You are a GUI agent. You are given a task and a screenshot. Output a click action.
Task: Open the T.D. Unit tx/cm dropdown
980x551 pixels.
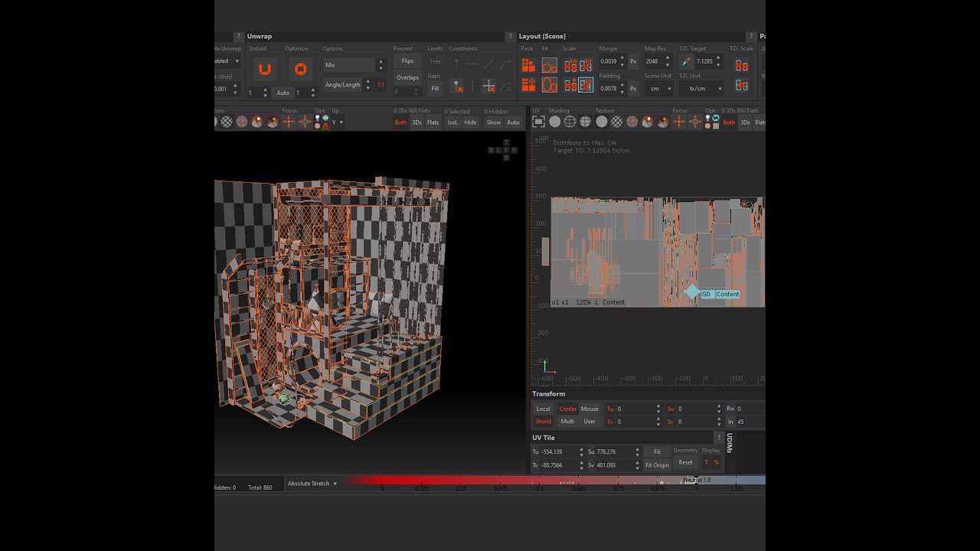[x=701, y=89]
